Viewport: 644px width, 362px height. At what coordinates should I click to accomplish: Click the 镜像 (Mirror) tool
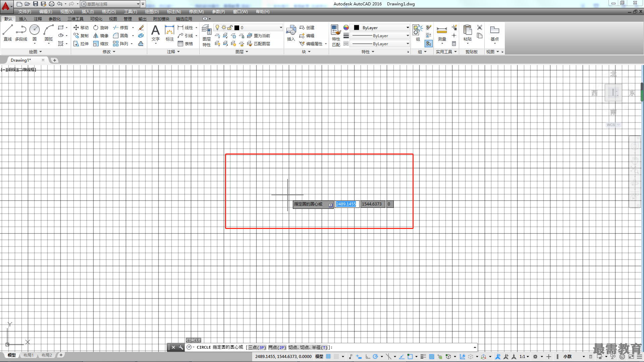coord(101,36)
